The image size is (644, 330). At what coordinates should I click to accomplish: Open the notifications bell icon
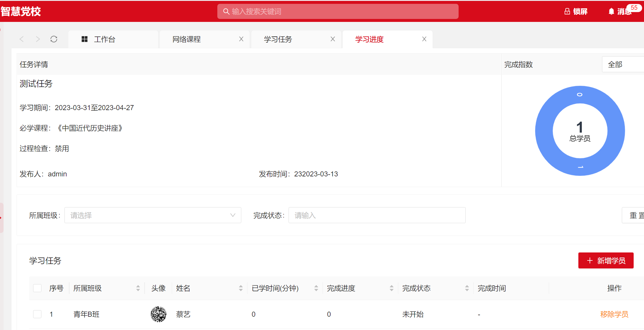pyautogui.click(x=611, y=12)
